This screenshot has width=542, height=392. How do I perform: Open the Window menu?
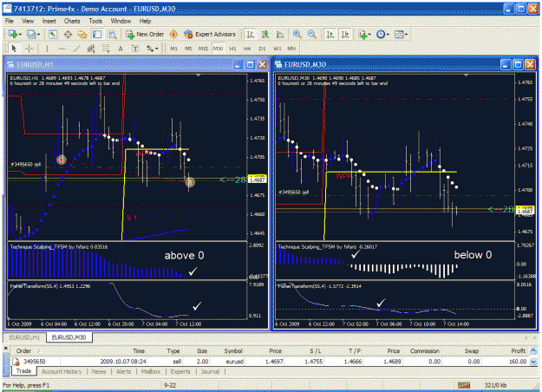(121, 21)
